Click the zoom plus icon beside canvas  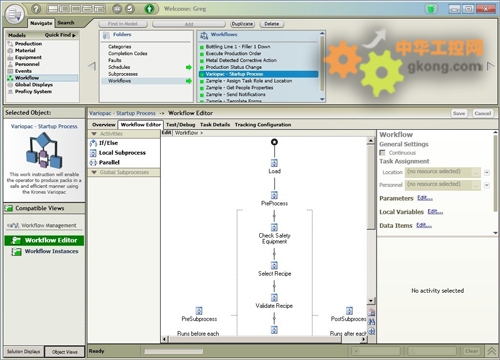[x=371, y=331]
